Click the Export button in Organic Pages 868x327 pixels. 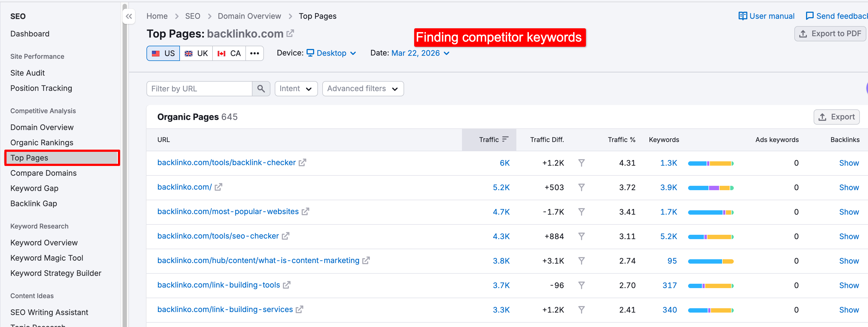836,117
